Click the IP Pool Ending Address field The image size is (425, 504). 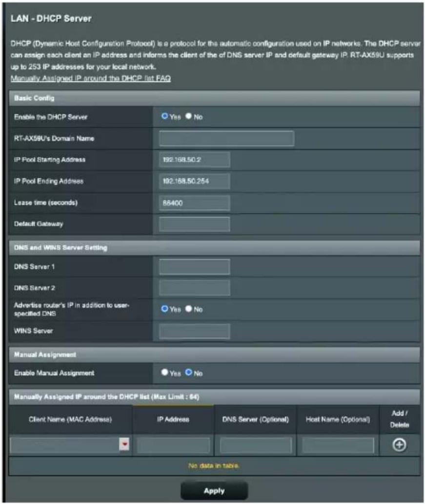[x=194, y=181]
